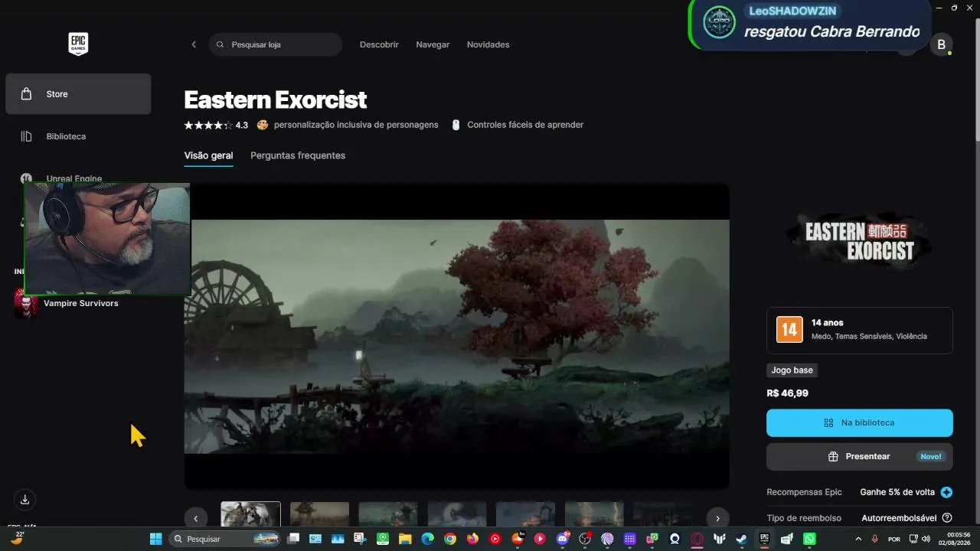980x551 pixels.
Task: Show the previous screenshot in the carousel
Action: (x=195, y=518)
